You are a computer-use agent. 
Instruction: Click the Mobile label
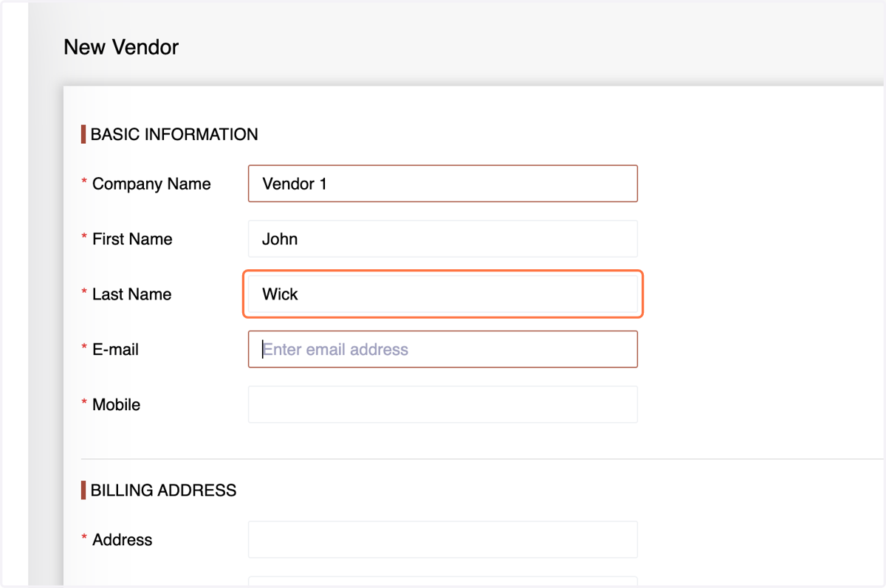[x=116, y=405]
